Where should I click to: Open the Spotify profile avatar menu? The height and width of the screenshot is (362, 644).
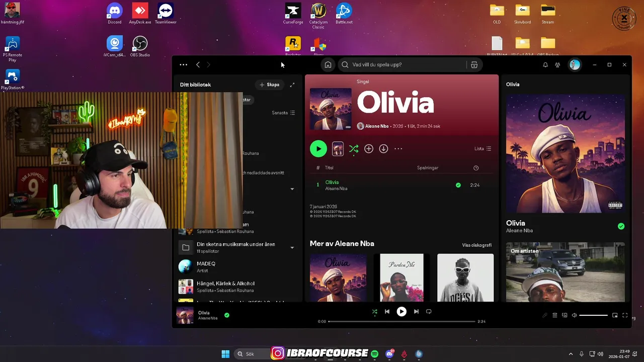coord(575,65)
